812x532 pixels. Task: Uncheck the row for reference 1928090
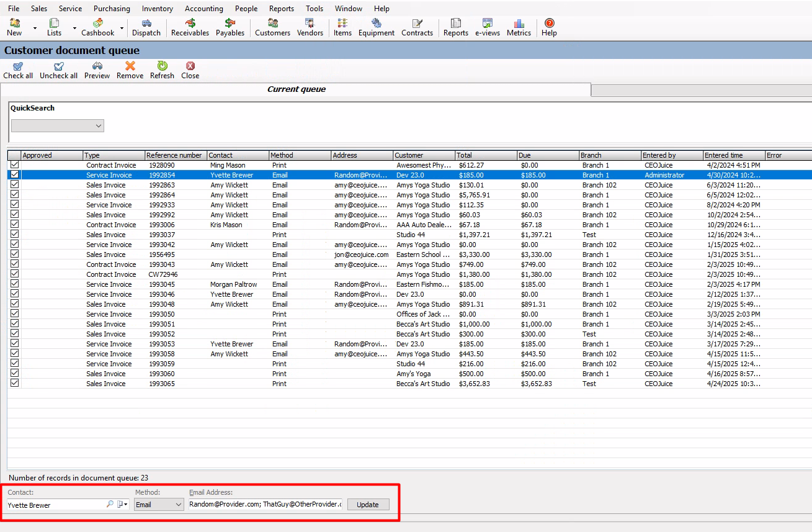[14, 165]
